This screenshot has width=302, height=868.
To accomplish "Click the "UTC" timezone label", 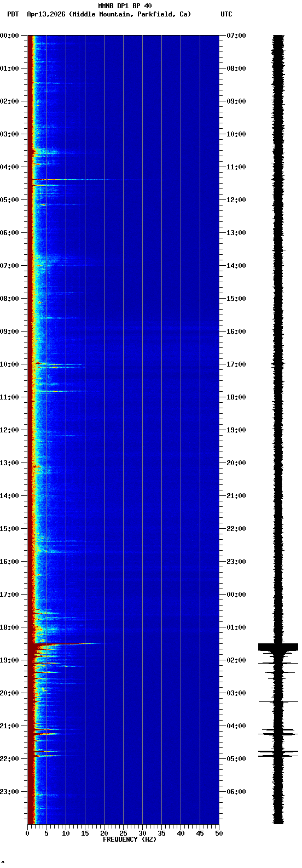I will click(x=226, y=14).
